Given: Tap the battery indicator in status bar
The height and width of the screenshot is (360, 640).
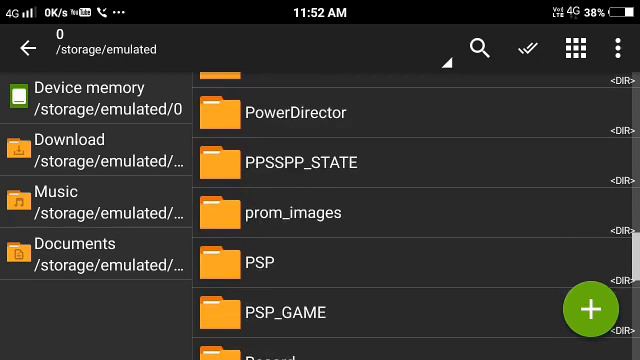Looking at the screenshot, I should point(622,12).
